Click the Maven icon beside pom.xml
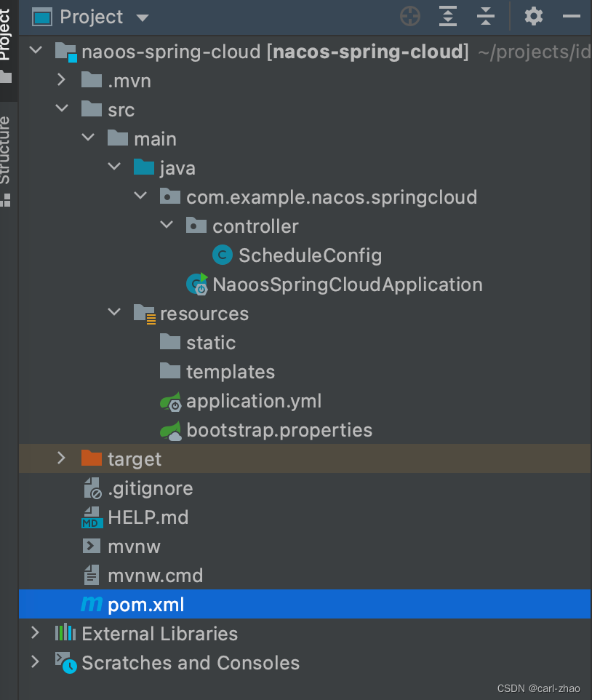This screenshot has width=592, height=700. pyautogui.click(x=92, y=604)
